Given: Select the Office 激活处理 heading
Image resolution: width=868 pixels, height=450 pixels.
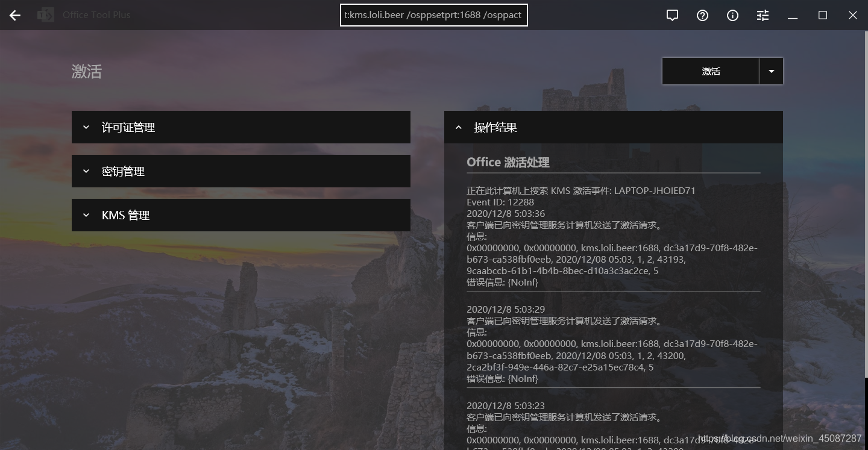Looking at the screenshot, I should 508,162.
